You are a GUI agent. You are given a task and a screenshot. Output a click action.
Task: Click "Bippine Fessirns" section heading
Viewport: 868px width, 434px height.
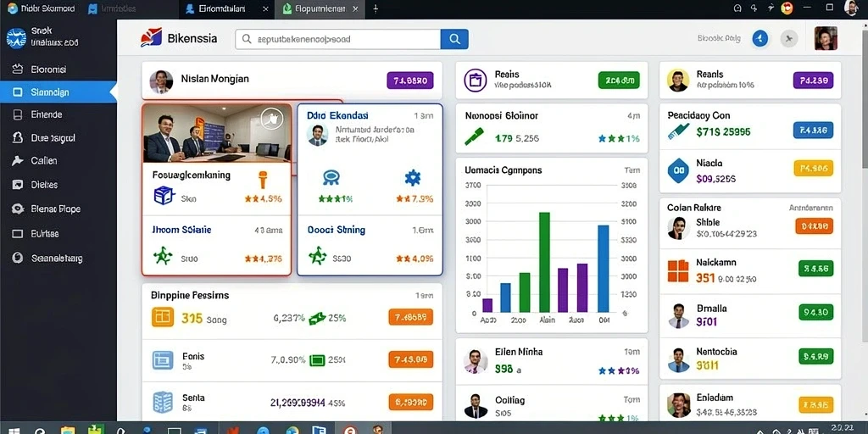(x=190, y=296)
